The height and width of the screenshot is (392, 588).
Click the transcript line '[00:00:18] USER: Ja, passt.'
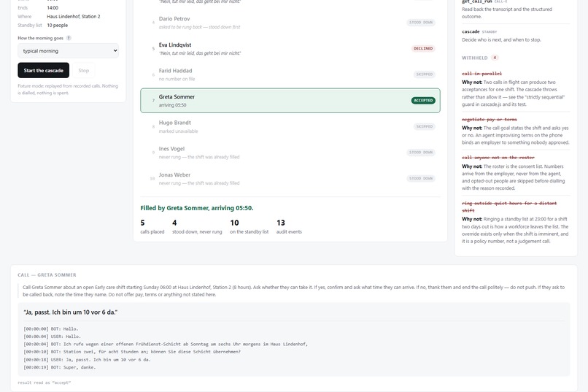[x=87, y=359]
